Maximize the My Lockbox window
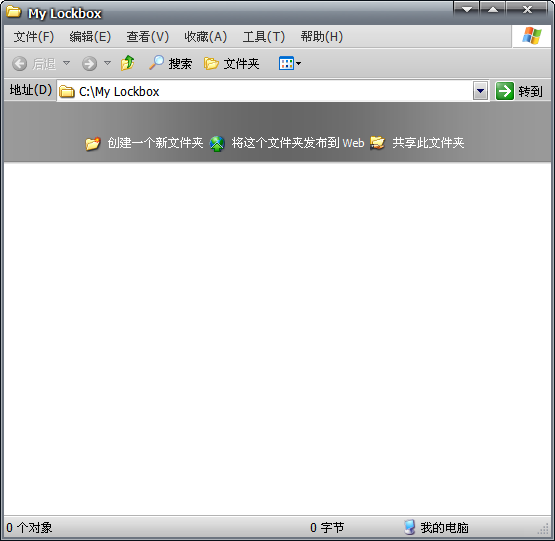Screen dimensions: 555x541 493,9
